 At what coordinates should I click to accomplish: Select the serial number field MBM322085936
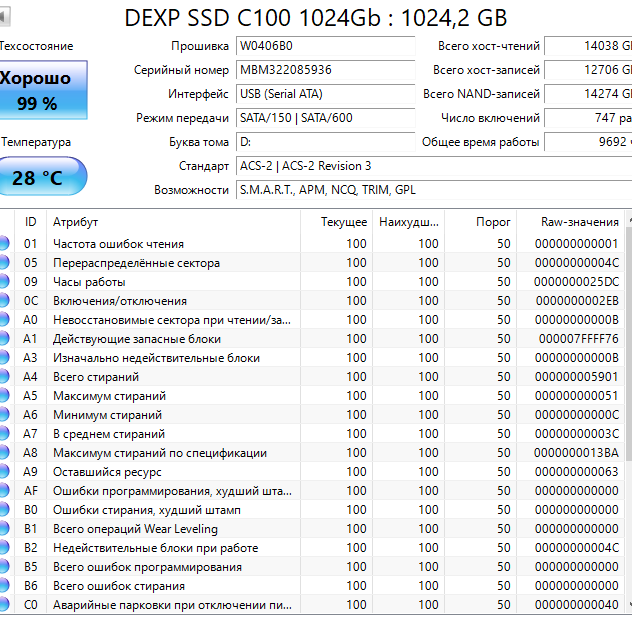click(325, 70)
